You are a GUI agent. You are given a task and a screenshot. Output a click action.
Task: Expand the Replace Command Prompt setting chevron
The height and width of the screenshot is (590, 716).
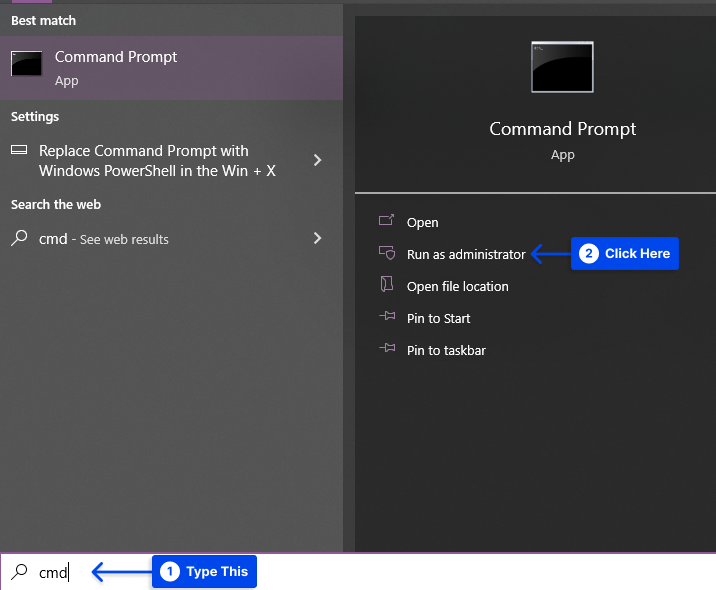click(x=317, y=160)
